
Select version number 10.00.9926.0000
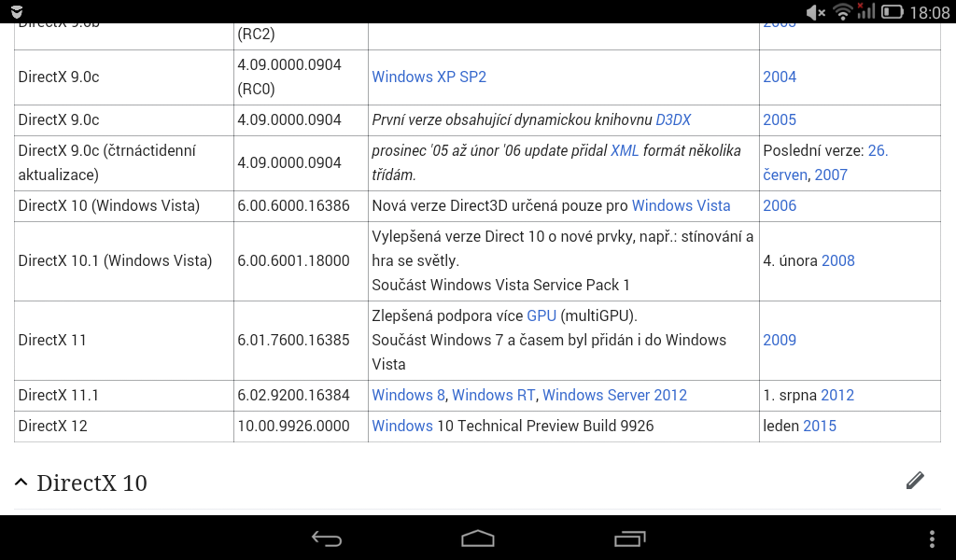(293, 426)
